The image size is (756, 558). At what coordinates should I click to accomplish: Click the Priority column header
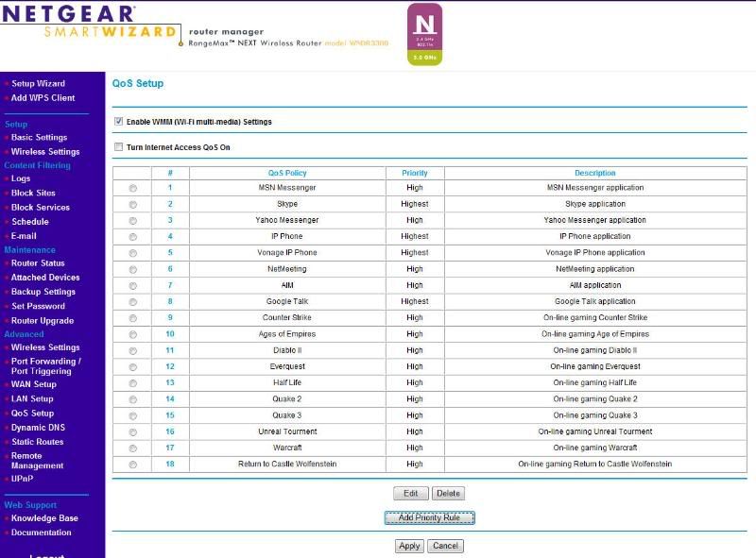point(415,173)
